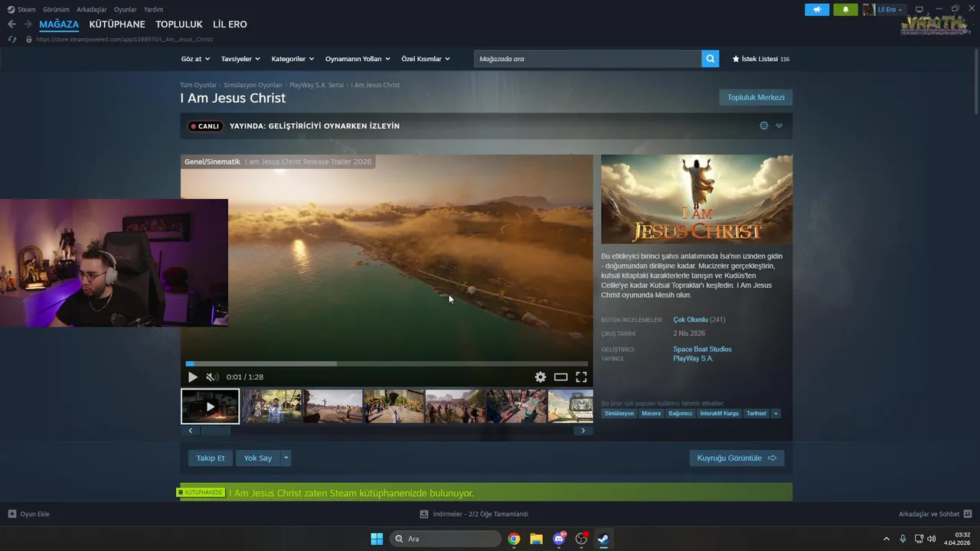Open the green notifications bell
Viewport: 980px width, 551px height.
(846, 10)
